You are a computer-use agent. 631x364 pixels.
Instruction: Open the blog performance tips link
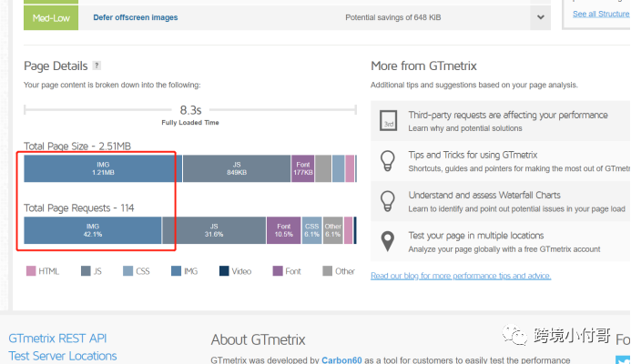coord(460,276)
